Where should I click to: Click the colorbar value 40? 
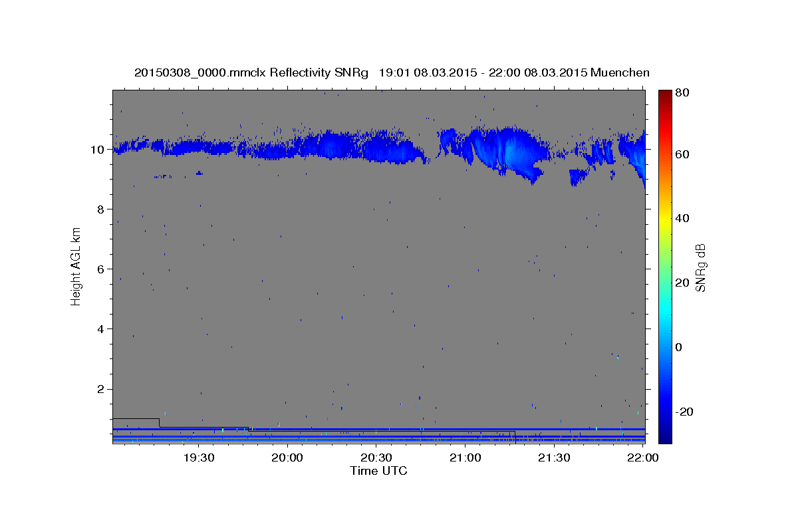point(682,218)
